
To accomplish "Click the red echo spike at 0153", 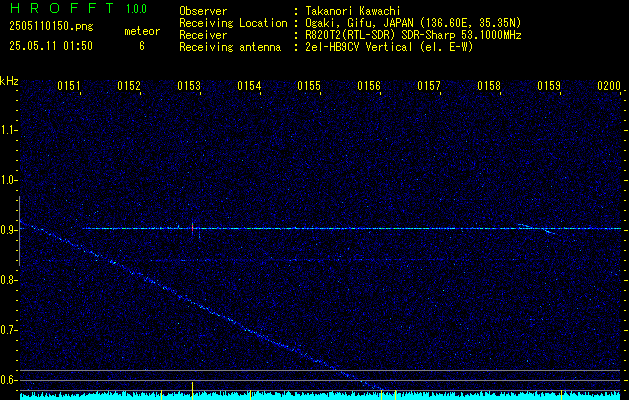I will pos(193,227).
